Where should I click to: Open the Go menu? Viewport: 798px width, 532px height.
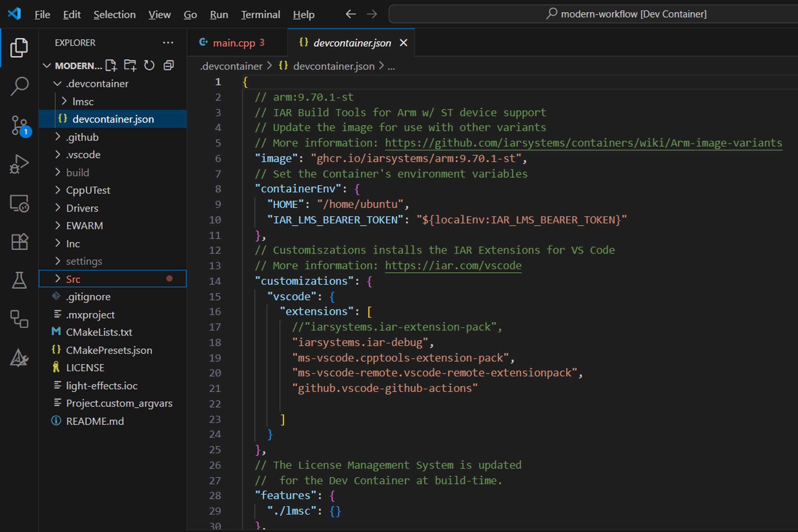pos(190,14)
